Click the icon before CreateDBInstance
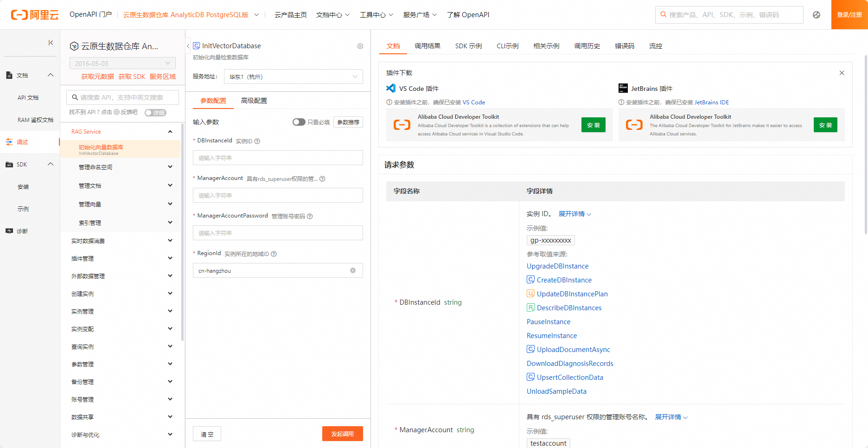The image size is (868, 448). click(531, 280)
